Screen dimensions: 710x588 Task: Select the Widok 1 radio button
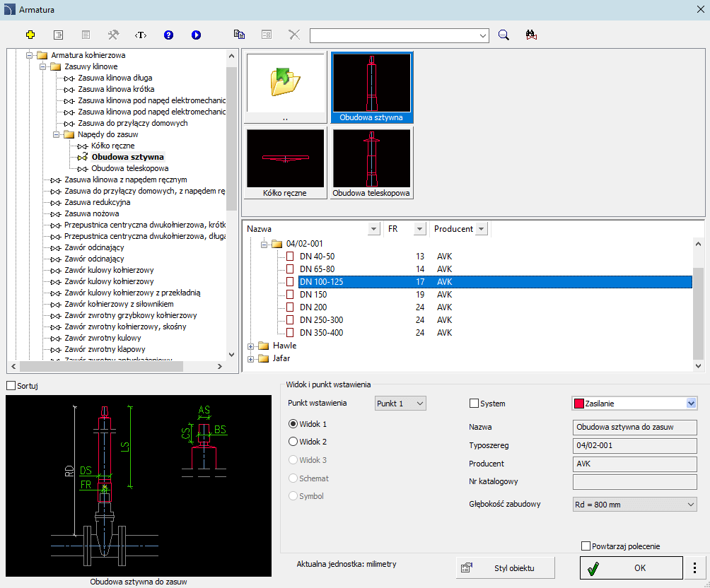tap(293, 424)
